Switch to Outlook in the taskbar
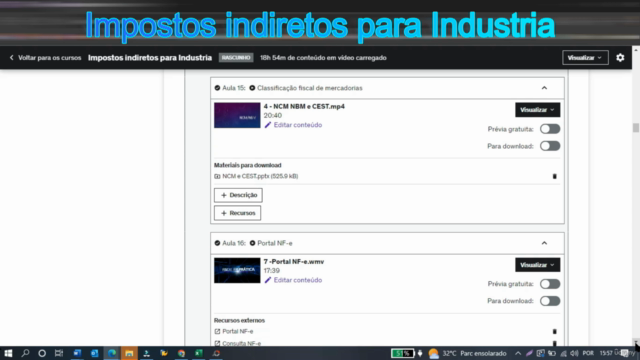The height and width of the screenshot is (360, 640). [x=94, y=353]
